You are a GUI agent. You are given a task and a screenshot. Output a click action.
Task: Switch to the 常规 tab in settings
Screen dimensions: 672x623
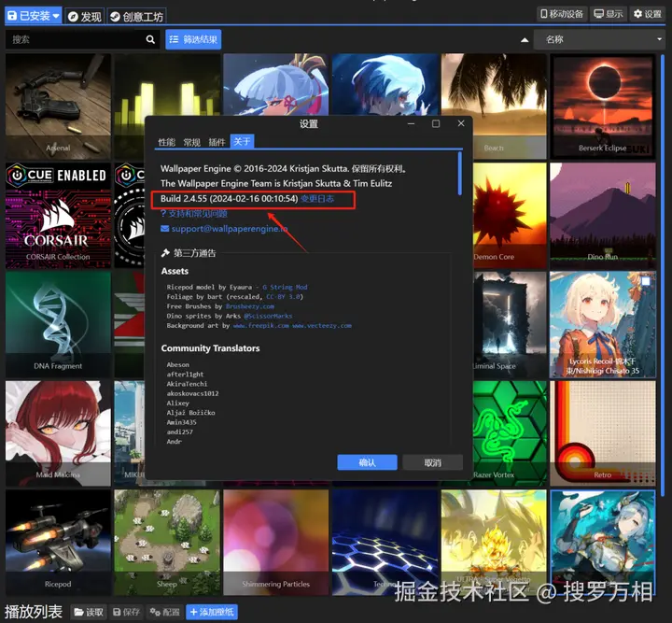[x=191, y=142]
